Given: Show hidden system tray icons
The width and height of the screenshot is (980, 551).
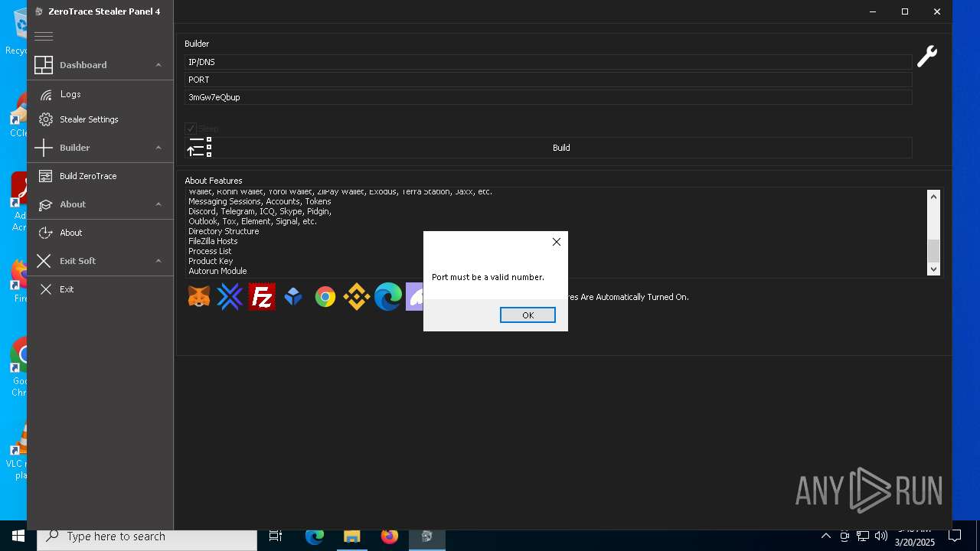Looking at the screenshot, I should click(826, 536).
